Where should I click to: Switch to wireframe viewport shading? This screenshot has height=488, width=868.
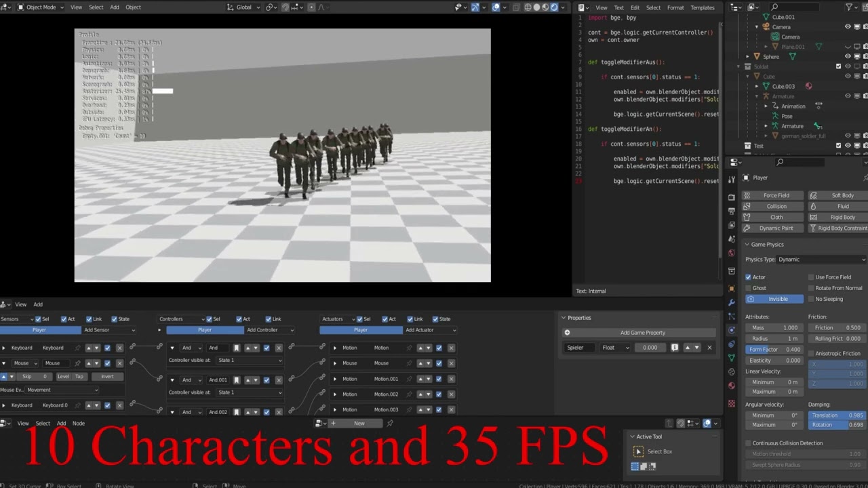(528, 7)
